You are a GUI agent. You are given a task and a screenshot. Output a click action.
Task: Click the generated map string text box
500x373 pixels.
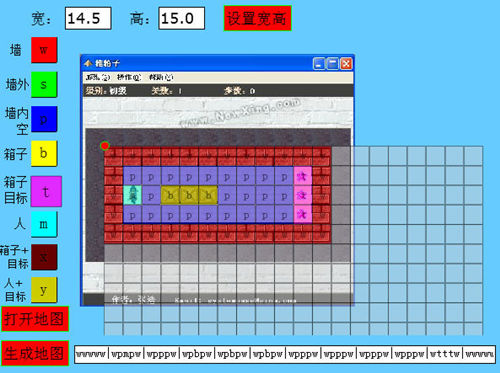[285, 354]
